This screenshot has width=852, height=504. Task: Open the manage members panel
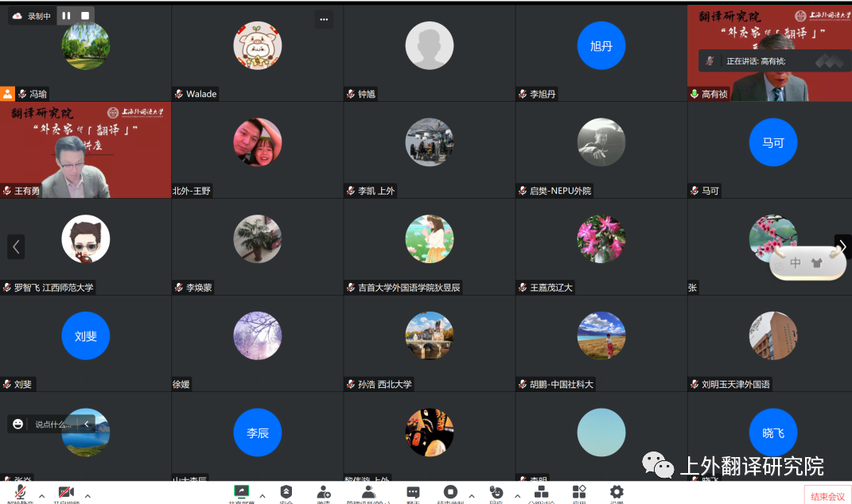pyautogui.click(x=368, y=492)
